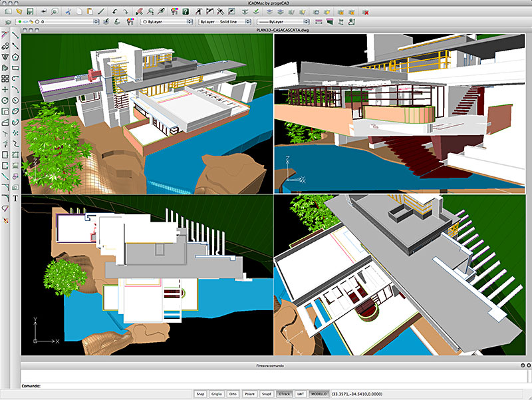Select the Text tool T icon
Viewport: 532px width, 400px height.
point(15,198)
